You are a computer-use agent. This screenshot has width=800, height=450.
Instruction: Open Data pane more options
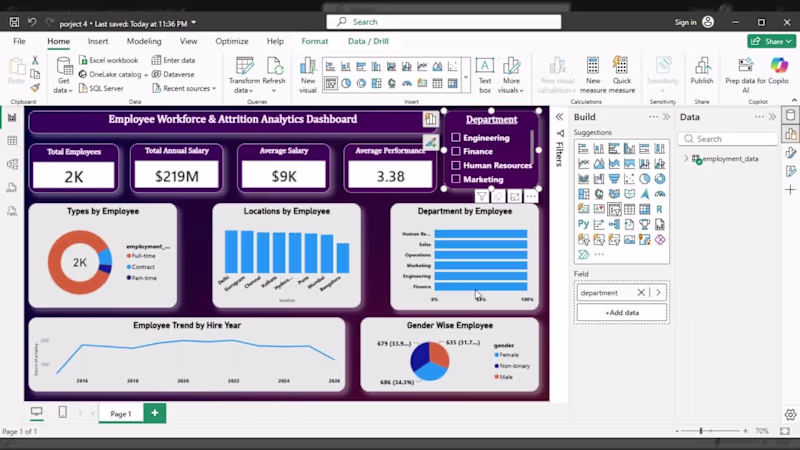pos(759,117)
